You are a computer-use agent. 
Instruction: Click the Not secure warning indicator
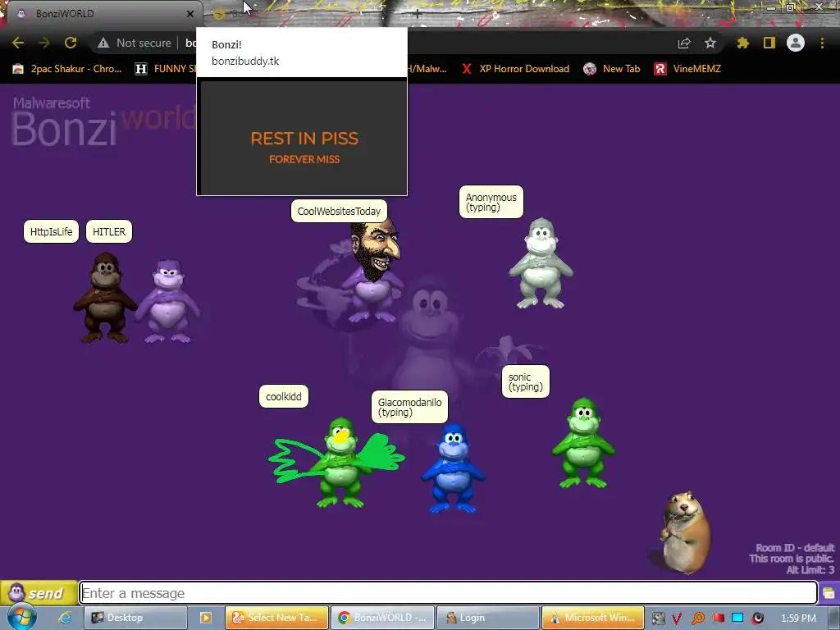(x=135, y=43)
